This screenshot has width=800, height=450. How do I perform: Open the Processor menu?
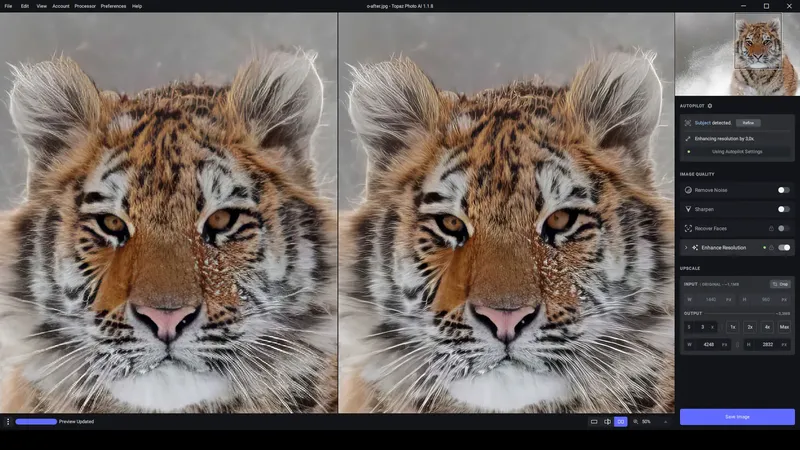(x=85, y=6)
